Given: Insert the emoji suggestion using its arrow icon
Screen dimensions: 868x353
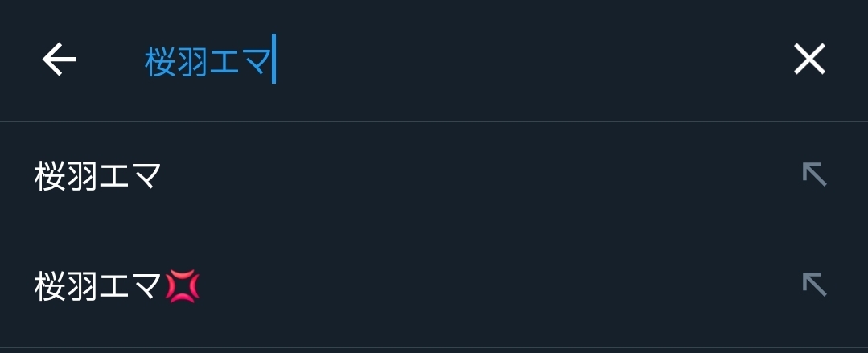Looking at the screenshot, I should [x=814, y=285].
